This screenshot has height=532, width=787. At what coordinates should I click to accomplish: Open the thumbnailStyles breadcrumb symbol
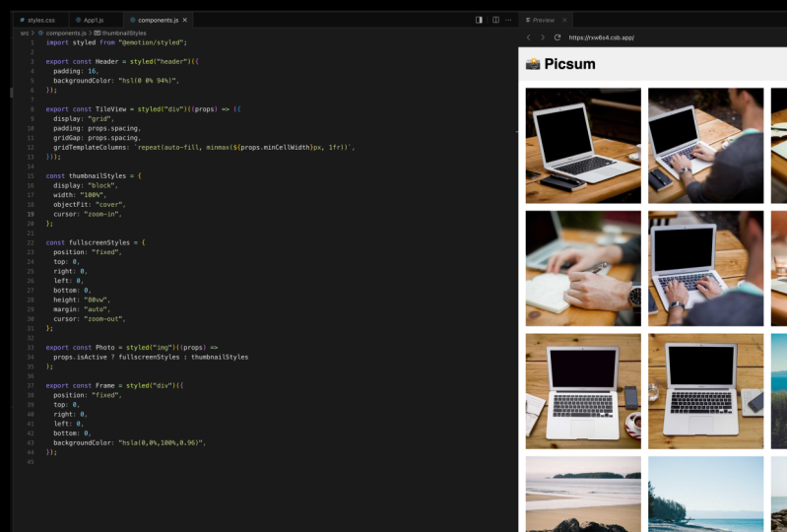click(124, 33)
